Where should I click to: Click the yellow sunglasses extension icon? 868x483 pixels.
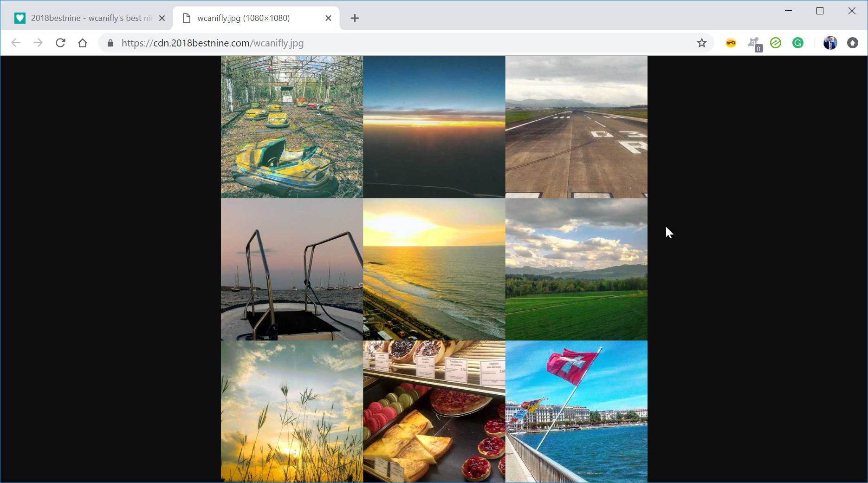tap(731, 43)
